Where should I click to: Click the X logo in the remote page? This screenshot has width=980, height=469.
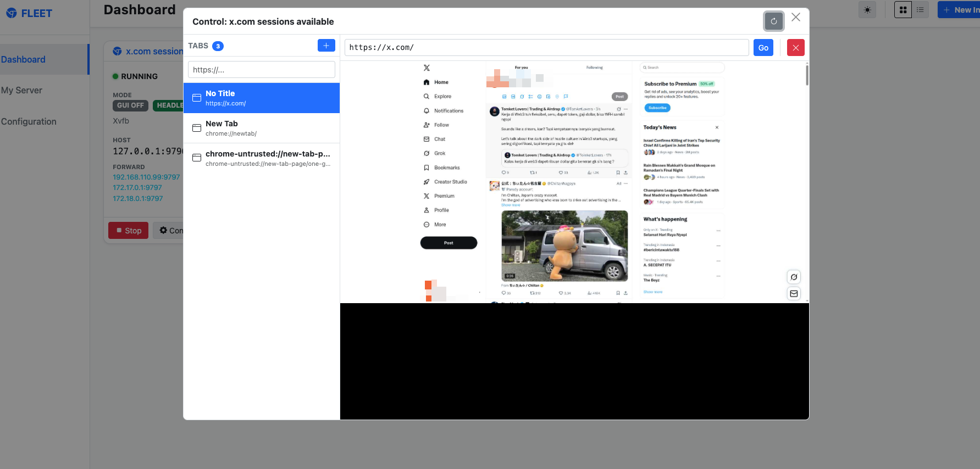[427, 68]
